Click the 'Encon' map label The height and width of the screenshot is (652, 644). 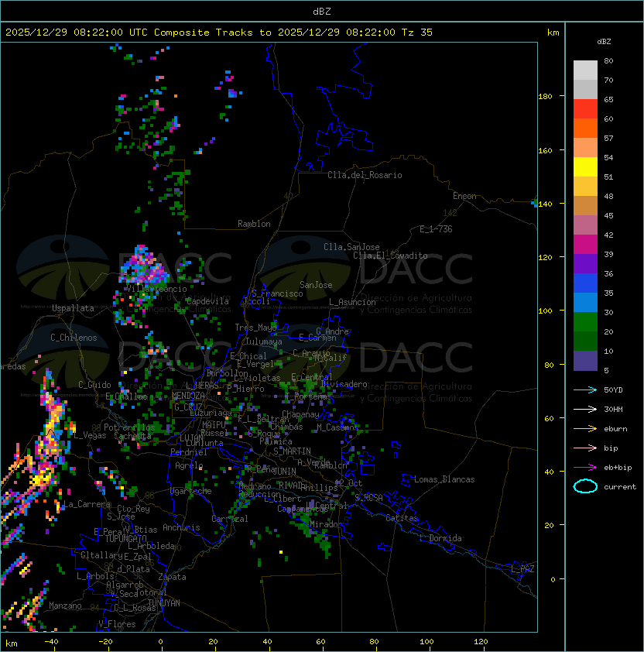[464, 196]
